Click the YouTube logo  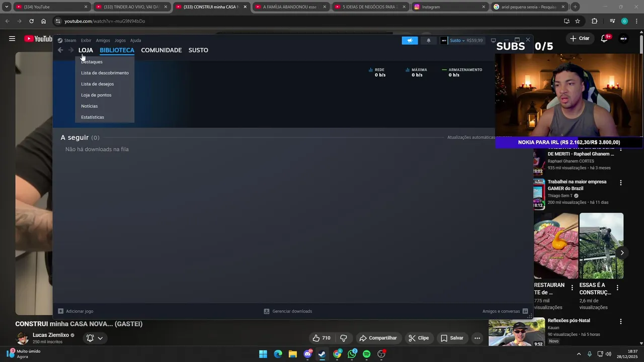click(x=38, y=39)
